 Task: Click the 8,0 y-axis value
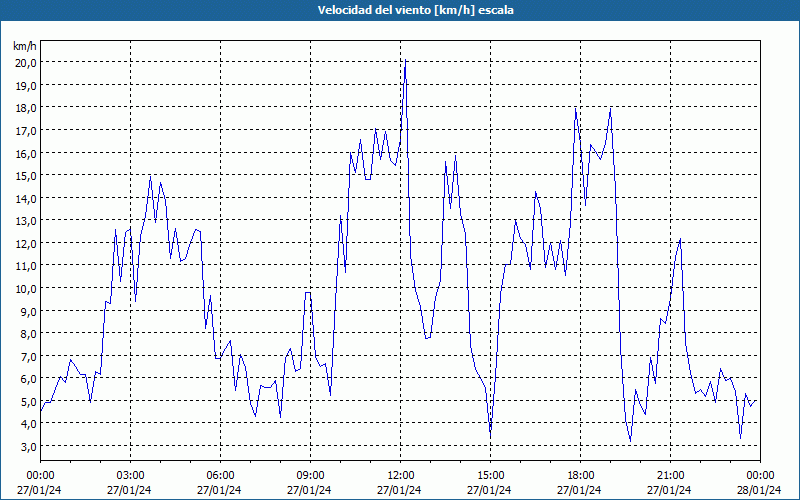pos(29,334)
